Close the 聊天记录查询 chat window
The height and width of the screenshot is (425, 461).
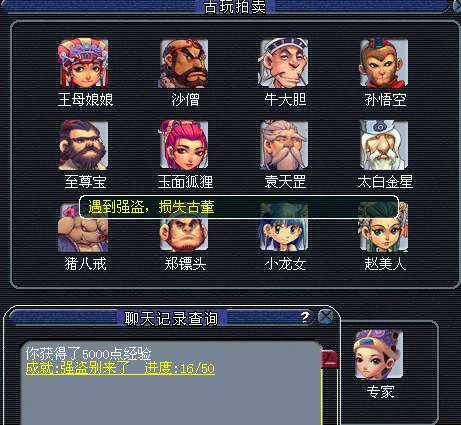pos(325,317)
